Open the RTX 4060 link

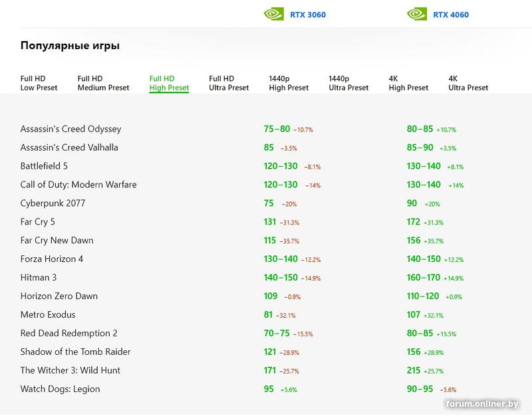451,15
